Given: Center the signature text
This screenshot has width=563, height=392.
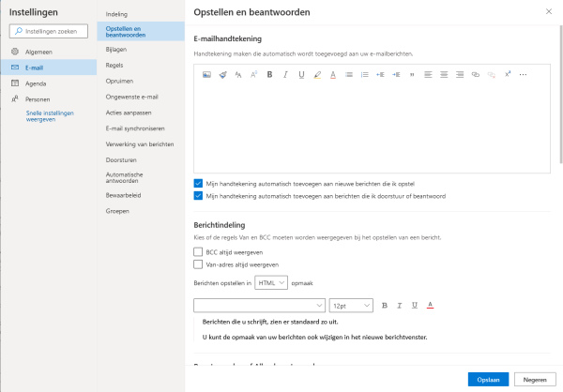Looking at the screenshot, I should (444, 75).
